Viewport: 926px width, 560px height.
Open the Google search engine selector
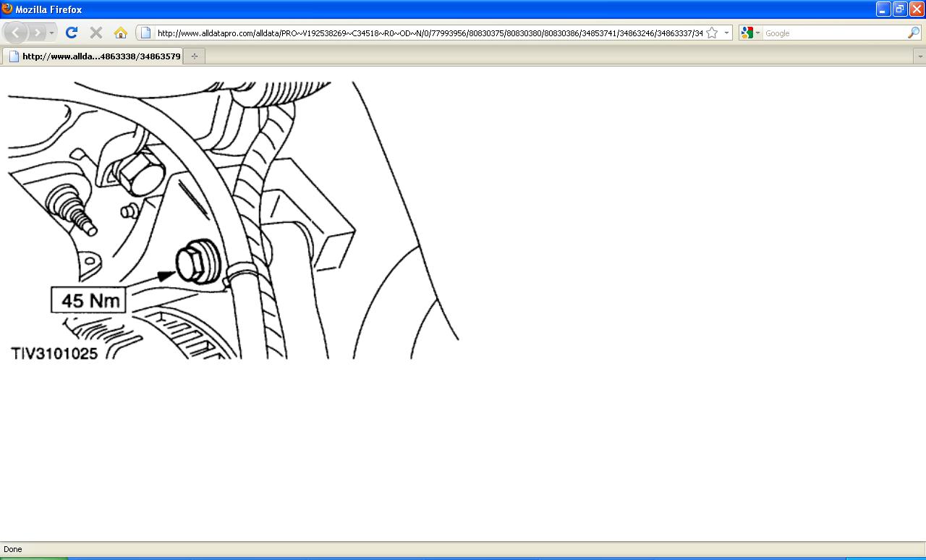point(750,33)
